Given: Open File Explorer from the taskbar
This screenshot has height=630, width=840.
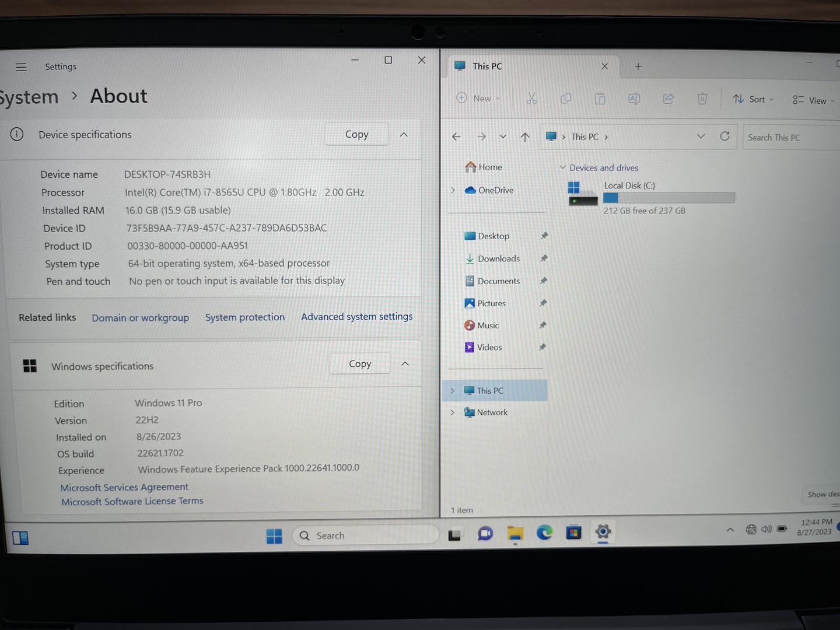Looking at the screenshot, I should pyautogui.click(x=515, y=533).
